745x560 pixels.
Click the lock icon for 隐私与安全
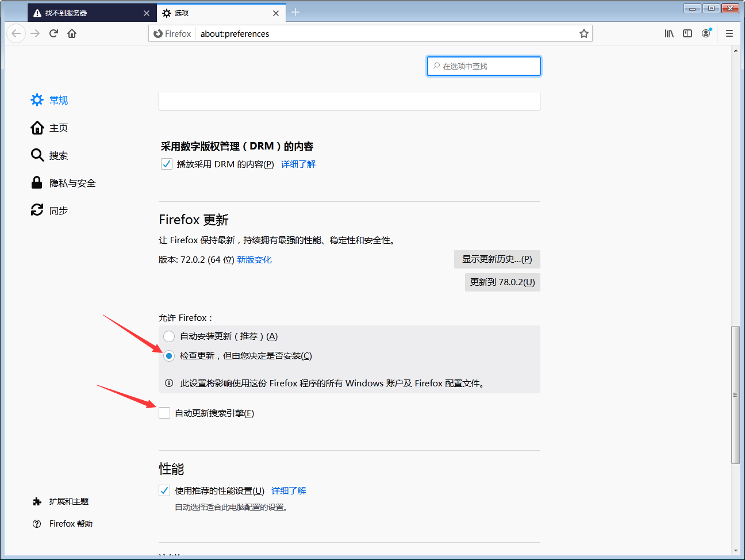point(37,183)
